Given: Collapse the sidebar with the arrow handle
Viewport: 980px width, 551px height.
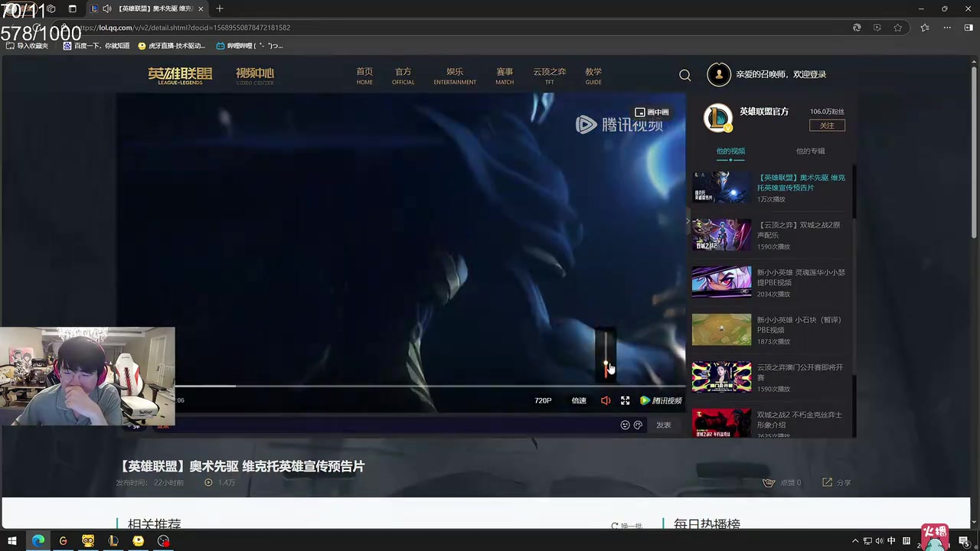Looking at the screenshot, I should [688, 222].
